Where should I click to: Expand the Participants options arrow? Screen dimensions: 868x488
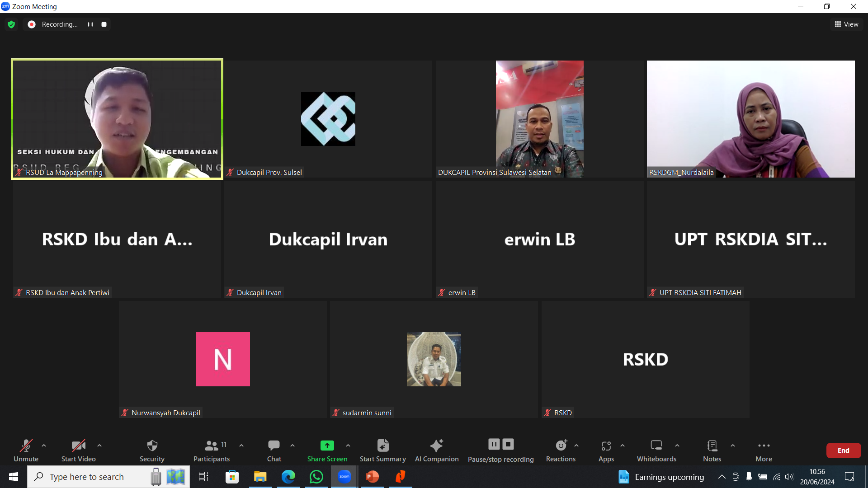pyautogui.click(x=241, y=446)
